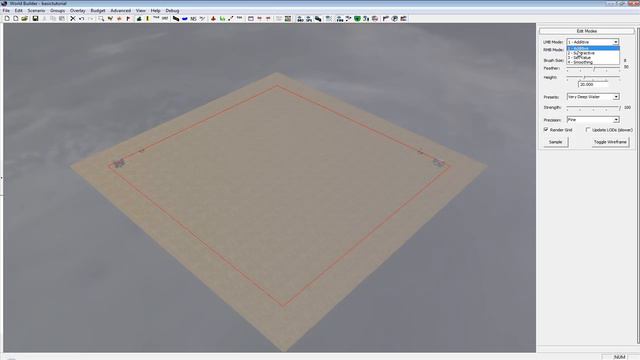Choose '4 - Smoothing' in the list
The image size is (640, 360).
point(593,62)
